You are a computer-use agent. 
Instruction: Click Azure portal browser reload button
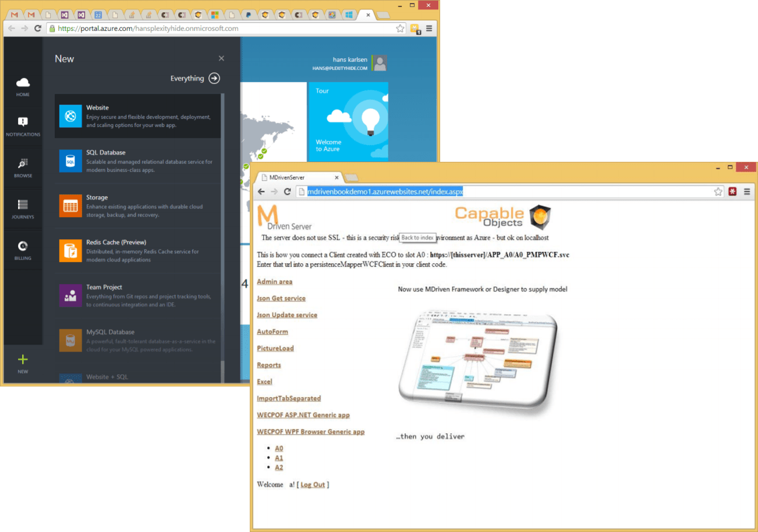click(38, 28)
